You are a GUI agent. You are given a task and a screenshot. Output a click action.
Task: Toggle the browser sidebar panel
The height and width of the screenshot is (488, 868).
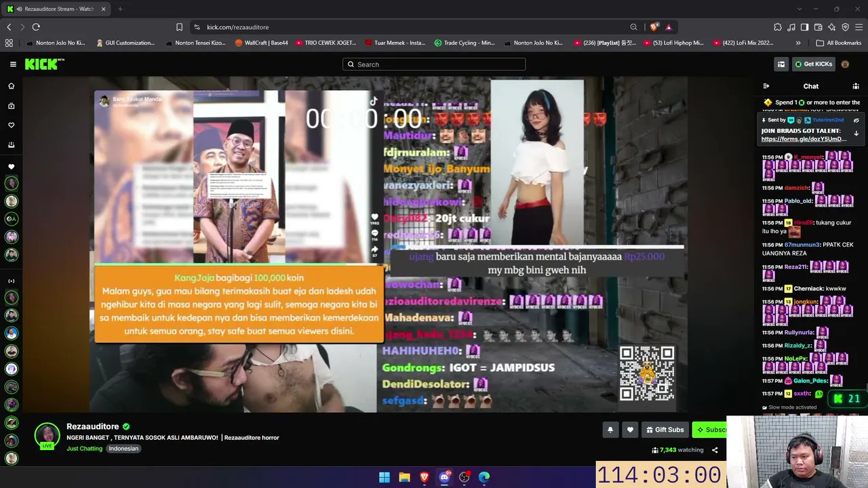click(x=804, y=27)
